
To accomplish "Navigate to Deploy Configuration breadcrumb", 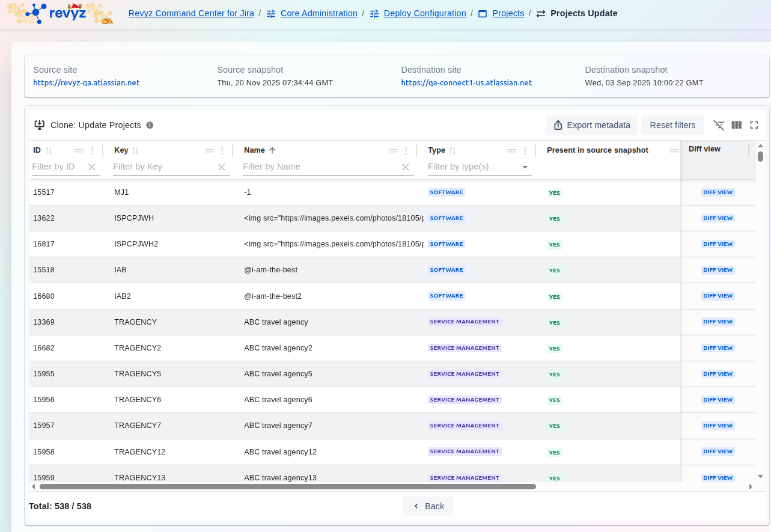I will [x=424, y=13].
